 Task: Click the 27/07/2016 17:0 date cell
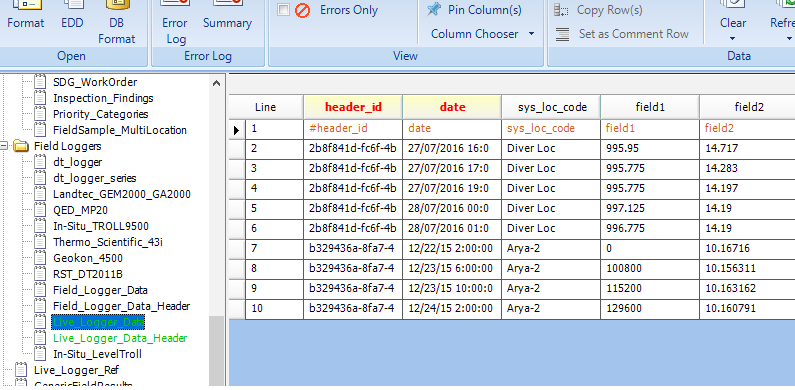pyautogui.click(x=452, y=168)
